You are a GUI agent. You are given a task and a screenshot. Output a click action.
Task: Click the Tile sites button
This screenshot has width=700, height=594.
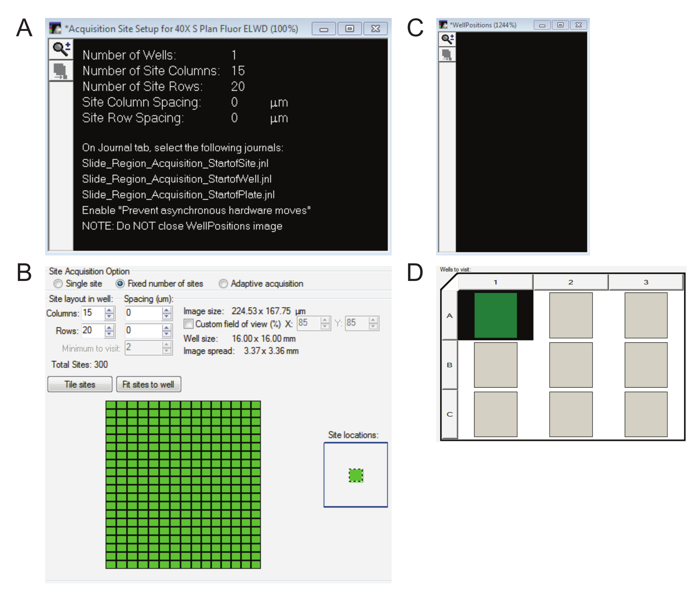[x=80, y=384]
